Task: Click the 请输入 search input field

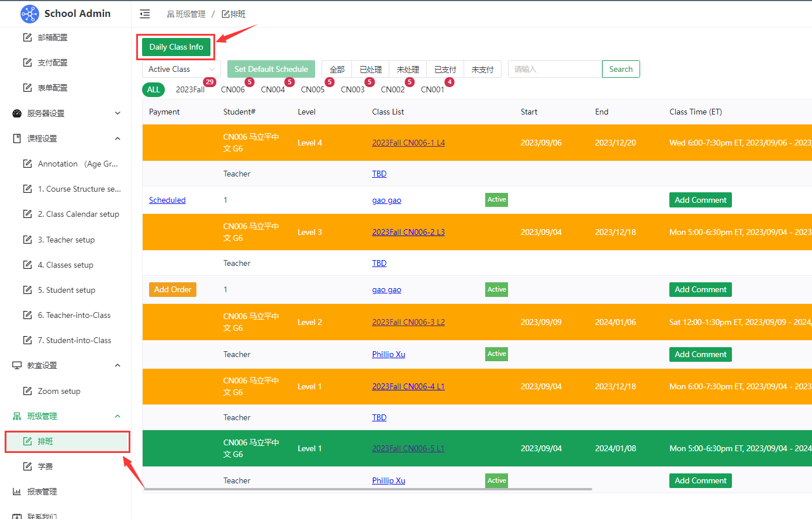Action: coord(554,69)
